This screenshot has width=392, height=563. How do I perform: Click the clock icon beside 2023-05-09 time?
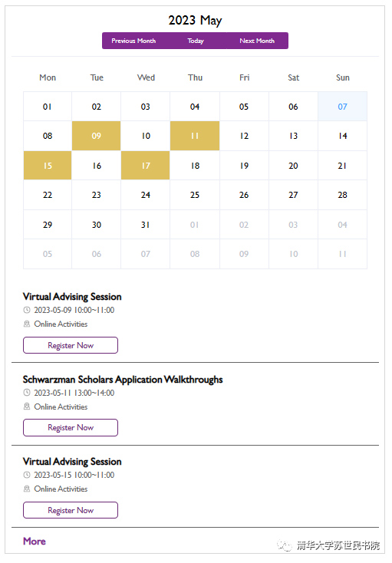[x=27, y=310]
